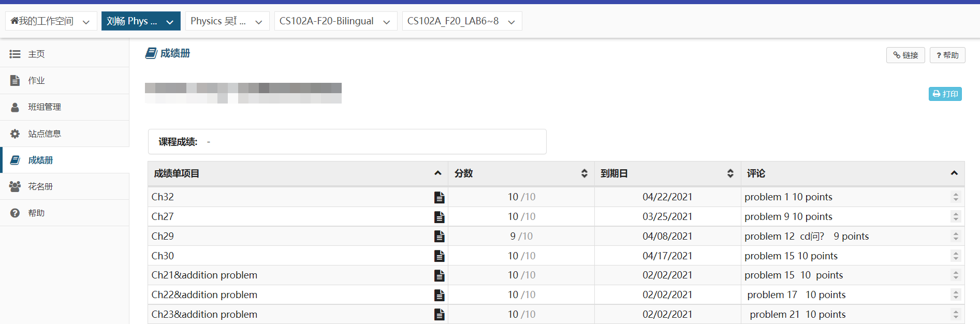Sort by 分数 column arrows
980x324 pixels.
click(584, 173)
